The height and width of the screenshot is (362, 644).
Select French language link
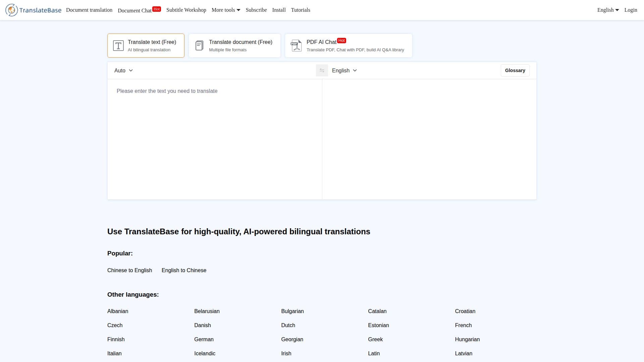point(463,325)
